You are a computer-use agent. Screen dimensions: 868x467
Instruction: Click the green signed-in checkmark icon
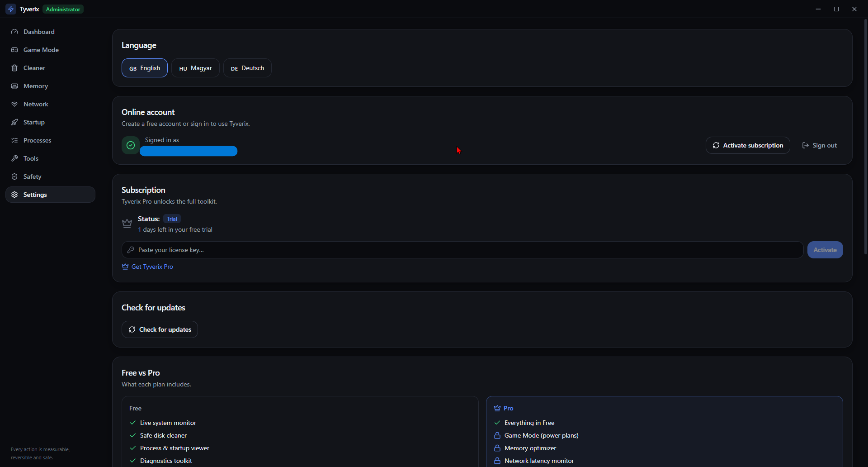click(x=131, y=145)
